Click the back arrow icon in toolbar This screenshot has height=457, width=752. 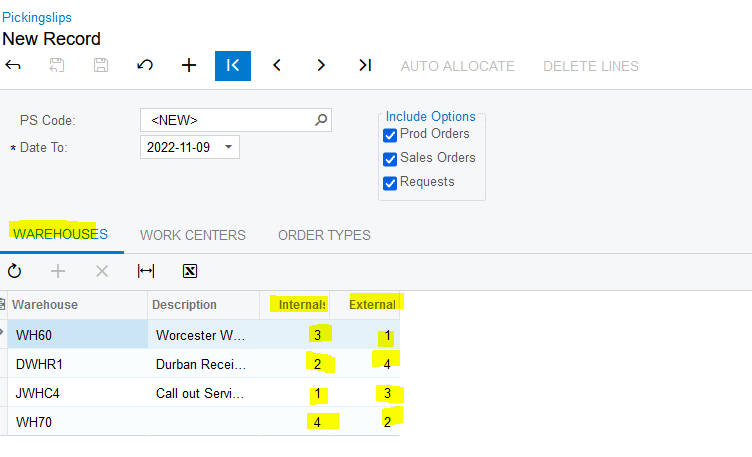(14, 66)
